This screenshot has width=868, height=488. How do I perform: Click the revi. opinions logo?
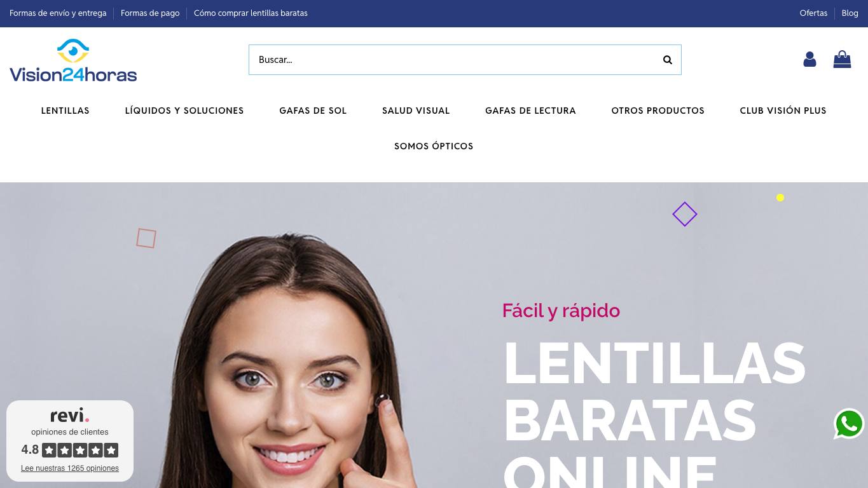pos(70,416)
